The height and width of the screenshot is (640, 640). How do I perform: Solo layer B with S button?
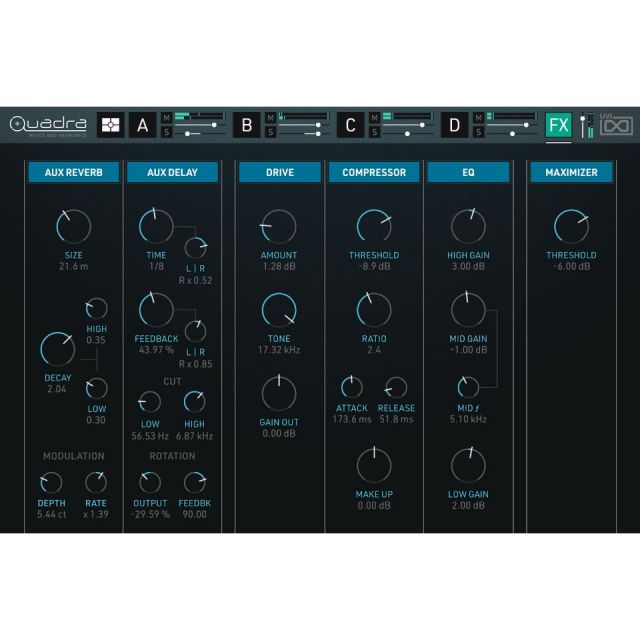tap(271, 132)
